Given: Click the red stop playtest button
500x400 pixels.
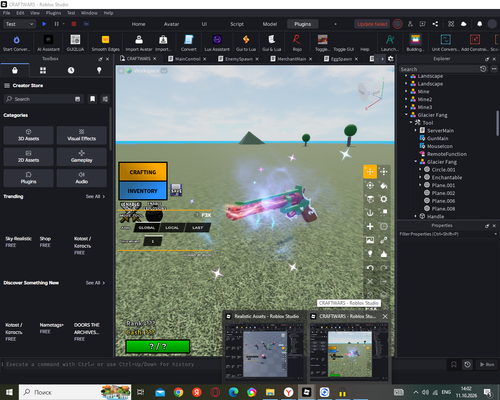Looking at the screenshot, I should click(74, 24).
